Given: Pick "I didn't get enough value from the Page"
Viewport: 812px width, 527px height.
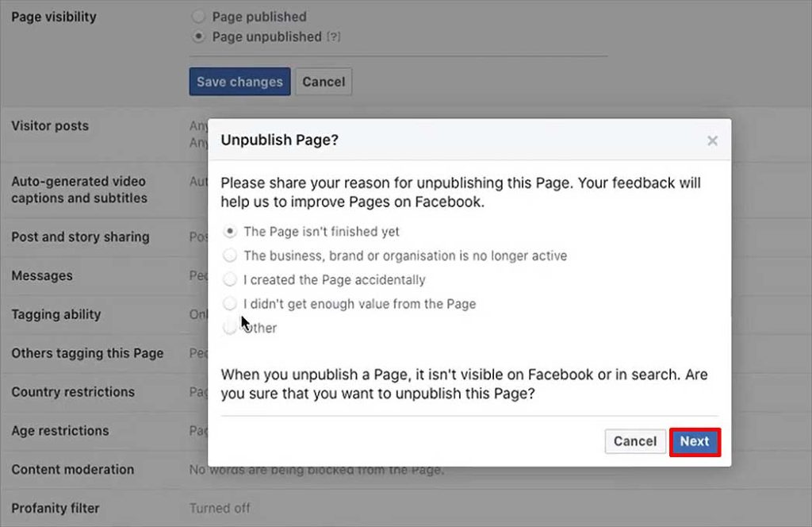Looking at the screenshot, I should tap(230, 303).
